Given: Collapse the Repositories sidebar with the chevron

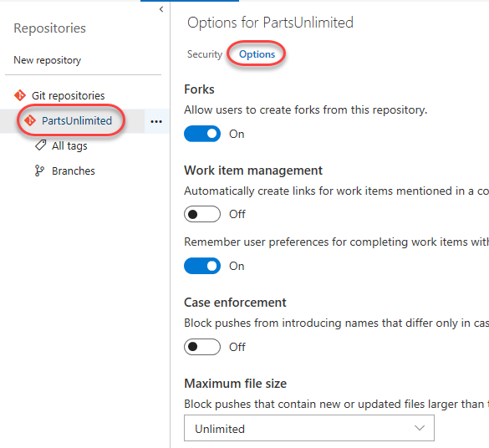Looking at the screenshot, I should coord(161,9).
